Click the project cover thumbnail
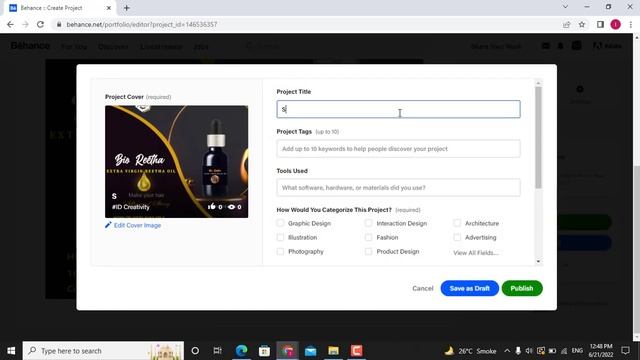The width and height of the screenshot is (640, 360). [176, 162]
